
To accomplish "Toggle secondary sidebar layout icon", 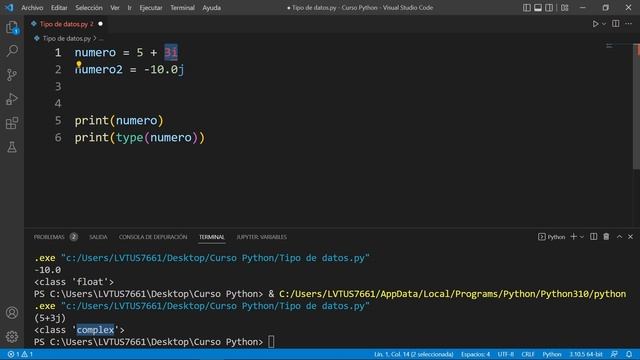I will point(549,8).
